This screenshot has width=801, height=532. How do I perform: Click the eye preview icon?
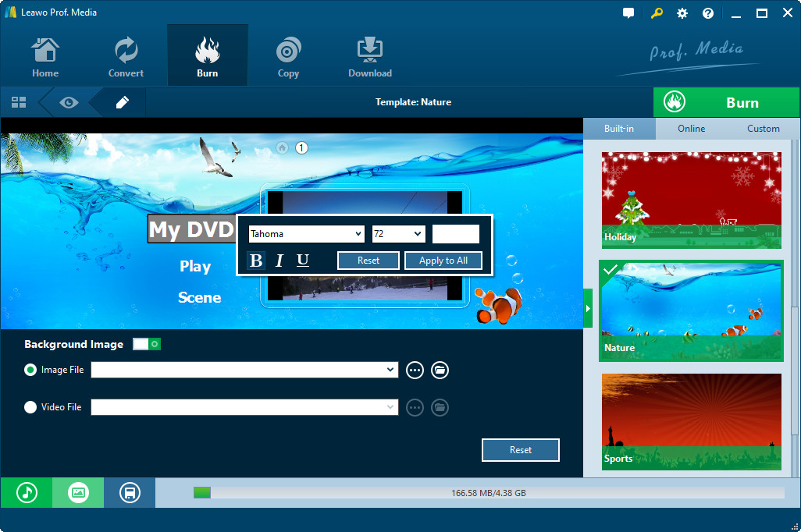(x=69, y=103)
